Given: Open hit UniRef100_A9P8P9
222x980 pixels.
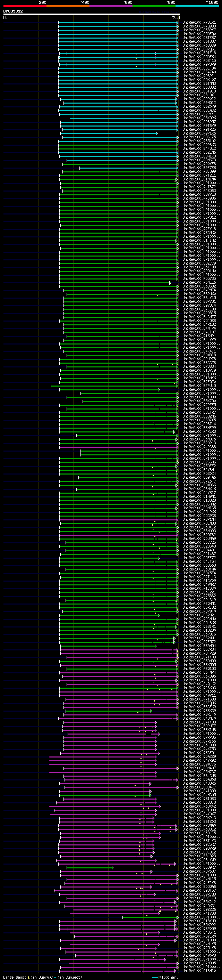Looking at the screenshot, I should pyautogui.click(x=199, y=65).
